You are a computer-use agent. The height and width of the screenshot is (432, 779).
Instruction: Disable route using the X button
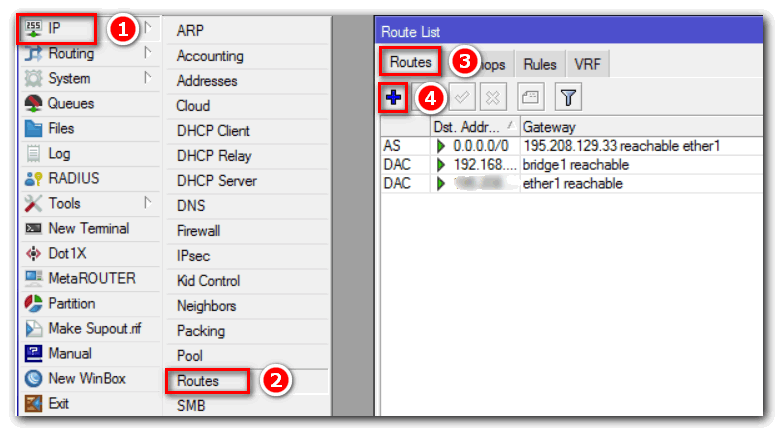click(x=493, y=98)
